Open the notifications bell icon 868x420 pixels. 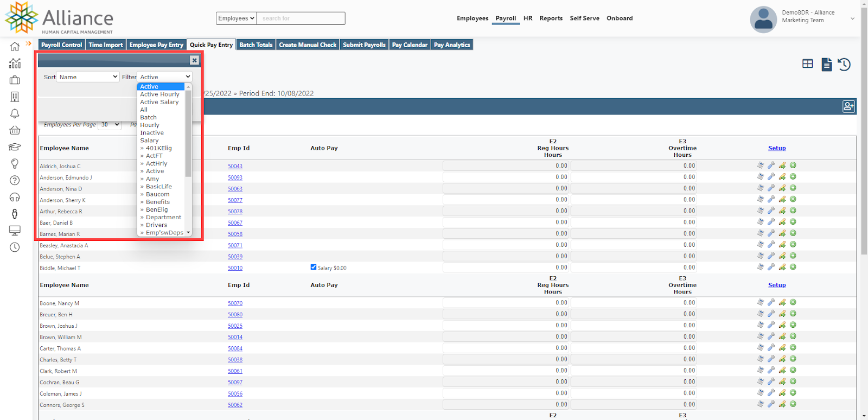pyautogui.click(x=15, y=113)
